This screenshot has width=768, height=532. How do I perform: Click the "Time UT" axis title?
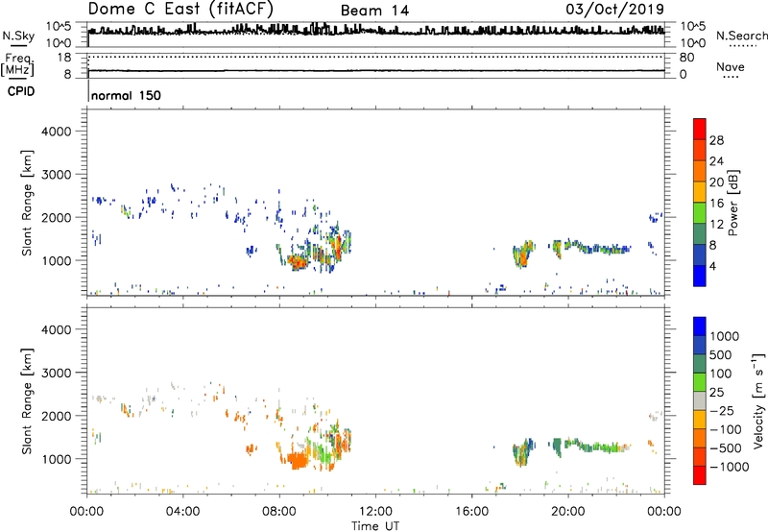click(375, 526)
